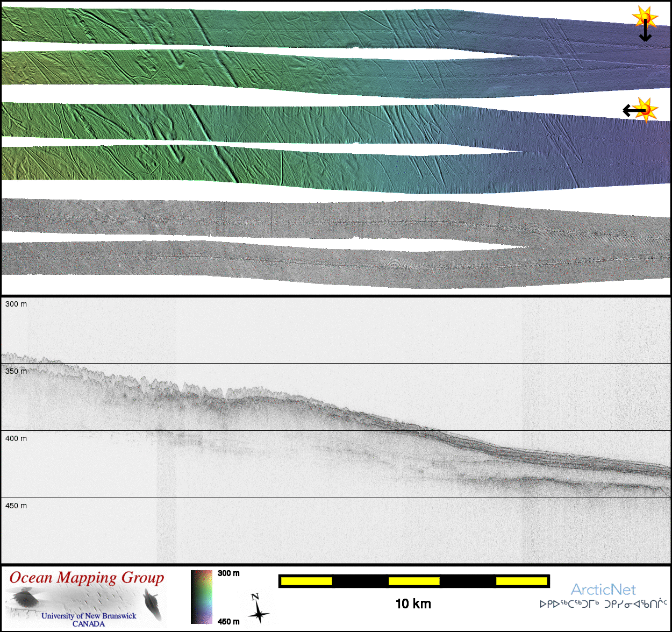Click the 450 m label beside color legend
672x632 pixels.
tap(228, 621)
